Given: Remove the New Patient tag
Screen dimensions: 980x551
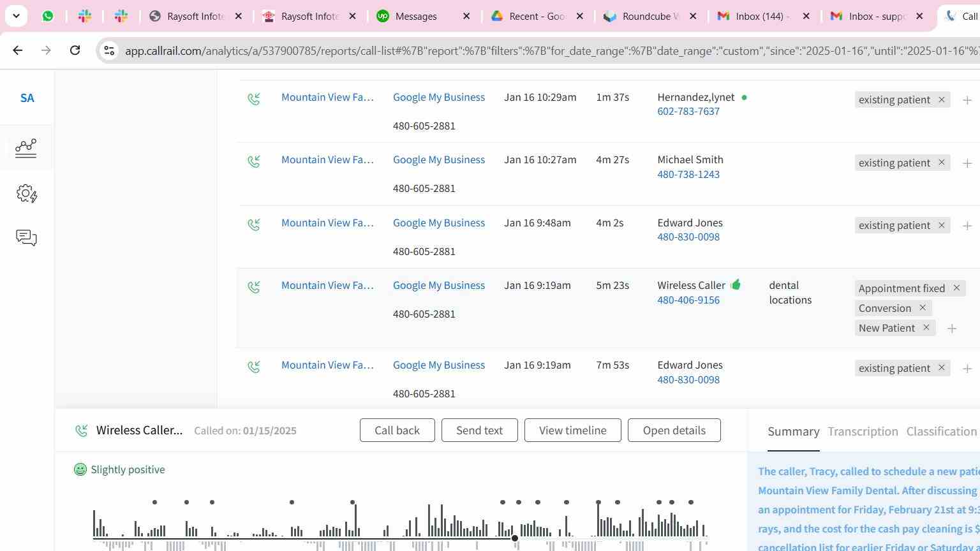Looking at the screenshot, I should tap(926, 328).
